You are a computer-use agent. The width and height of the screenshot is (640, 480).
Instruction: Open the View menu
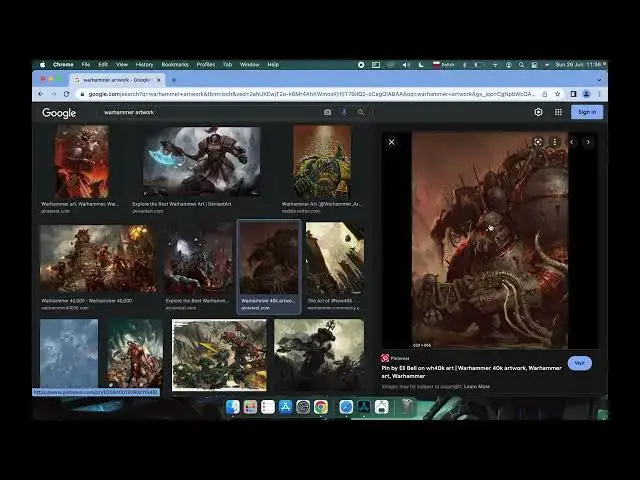pos(122,64)
